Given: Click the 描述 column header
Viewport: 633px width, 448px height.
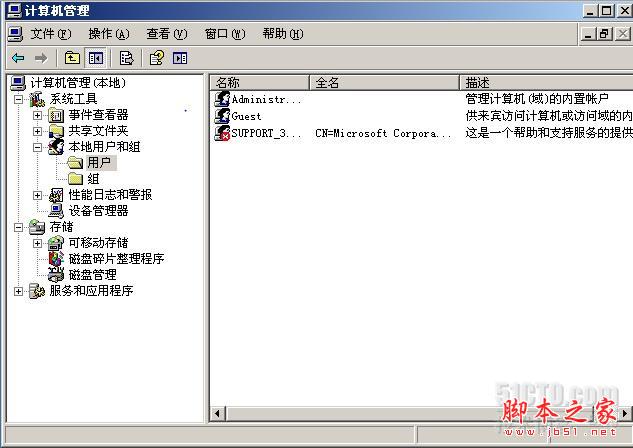Looking at the screenshot, I should coord(546,82).
